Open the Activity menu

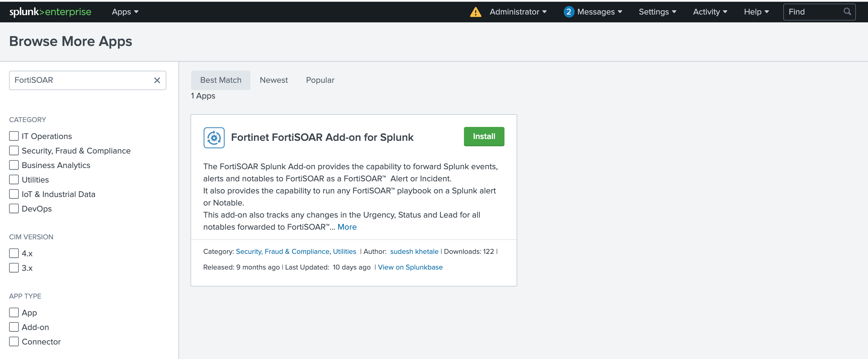(710, 12)
